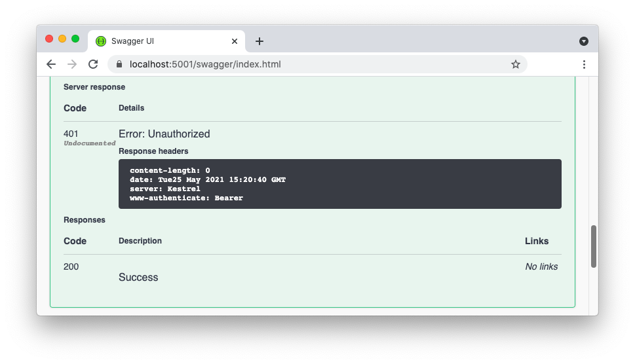Click the lock icon beside localhost URL
The width and height of the screenshot is (635, 364).
119,65
